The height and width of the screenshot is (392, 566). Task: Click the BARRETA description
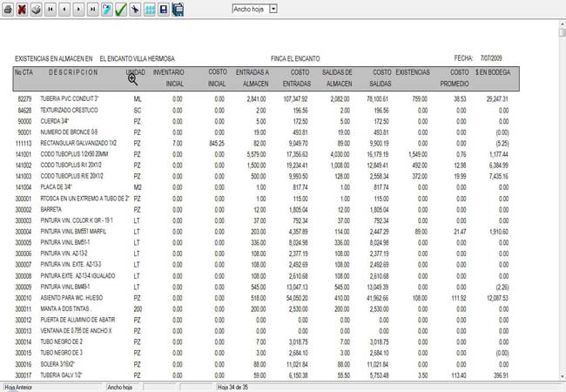click(51, 209)
